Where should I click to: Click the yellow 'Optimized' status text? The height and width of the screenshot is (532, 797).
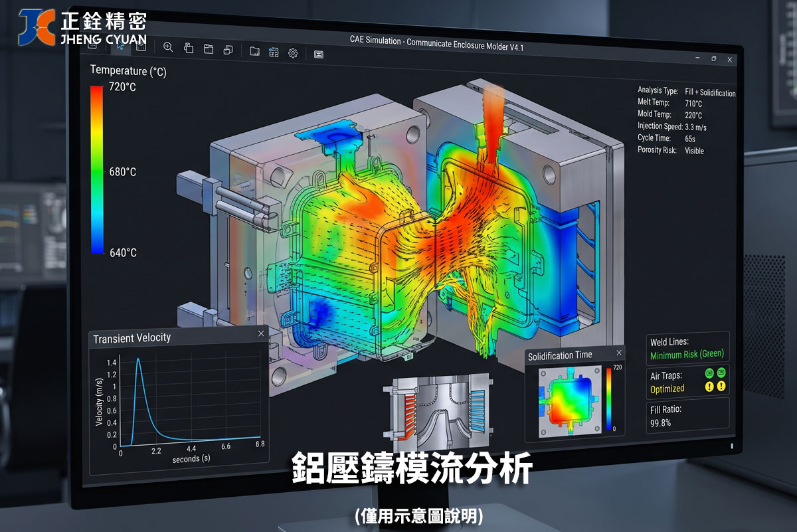click(x=667, y=389)
